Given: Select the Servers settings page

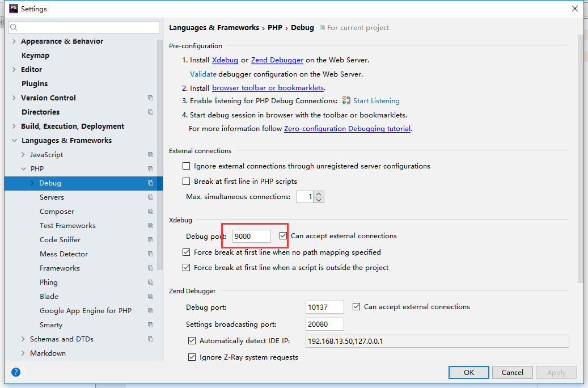Looking at the screenshot, I should pyautogui.click(x=52, y=197).
